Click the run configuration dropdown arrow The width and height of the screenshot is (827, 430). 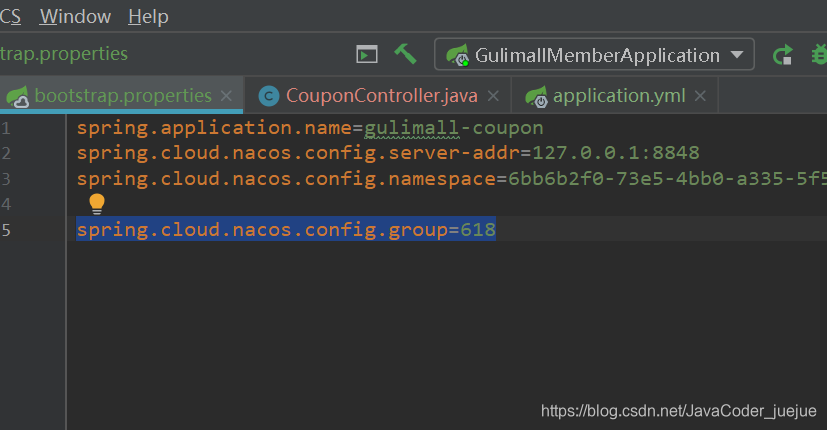(737, 55)
